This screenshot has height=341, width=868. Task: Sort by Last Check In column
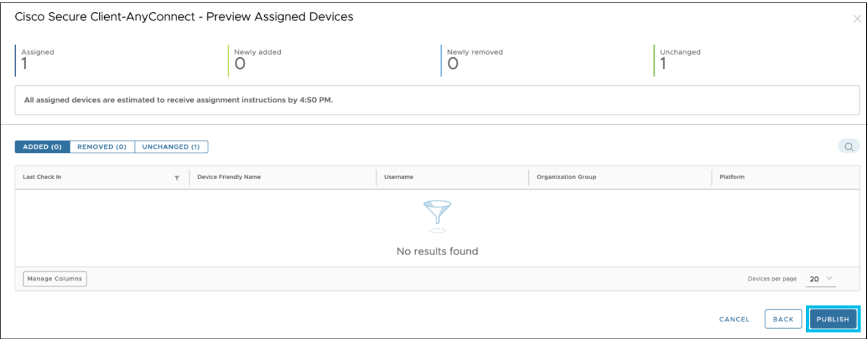(x=42, y=177)
